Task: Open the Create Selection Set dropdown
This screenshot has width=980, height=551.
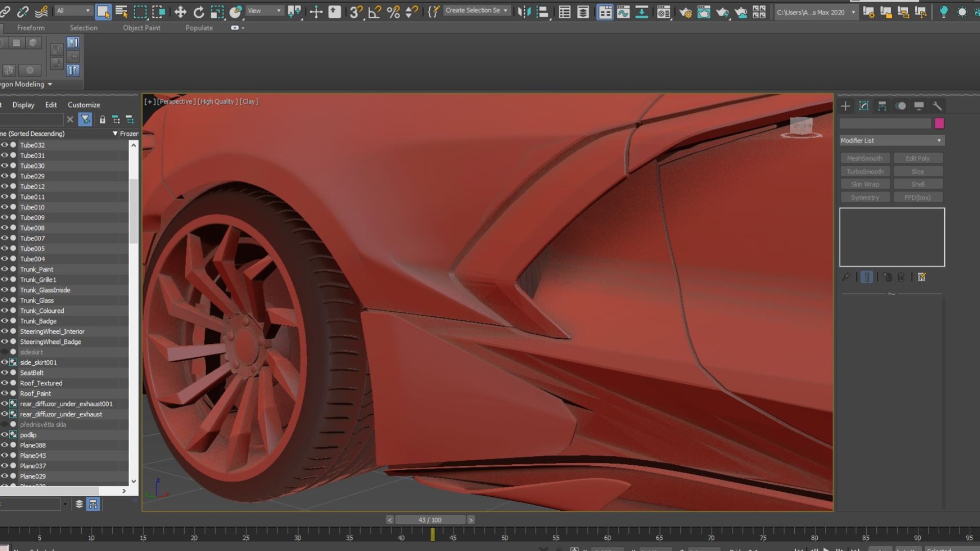Action: click(x=476, y=10)
